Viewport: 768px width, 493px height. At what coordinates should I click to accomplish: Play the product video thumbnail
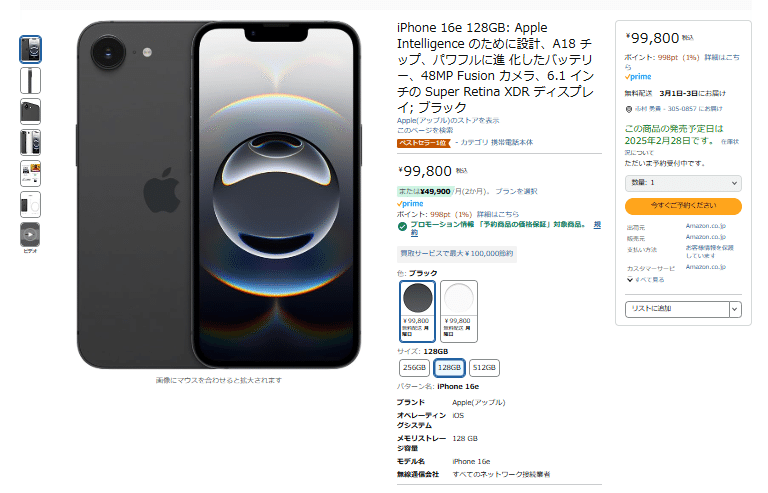click(x=30, y=235)
